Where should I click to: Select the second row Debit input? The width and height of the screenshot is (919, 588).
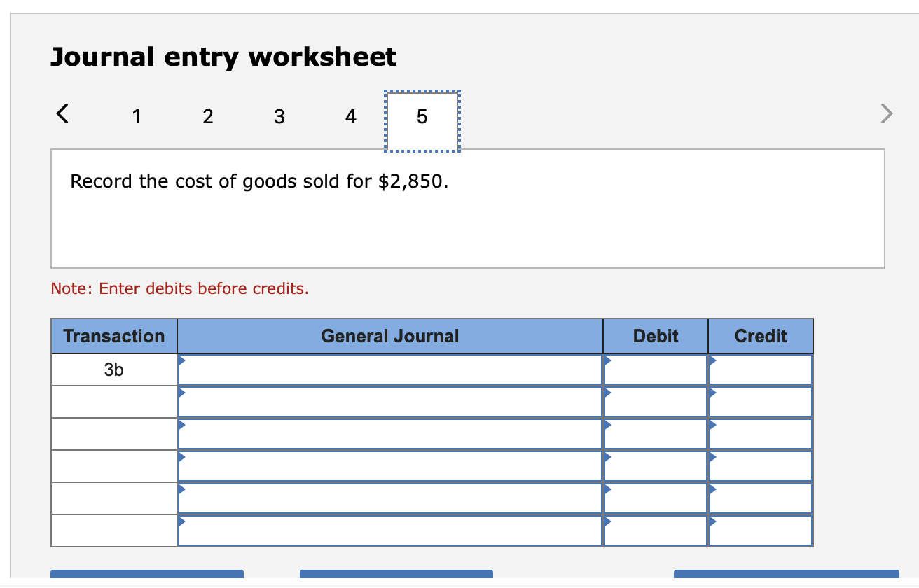pos(654,401)
